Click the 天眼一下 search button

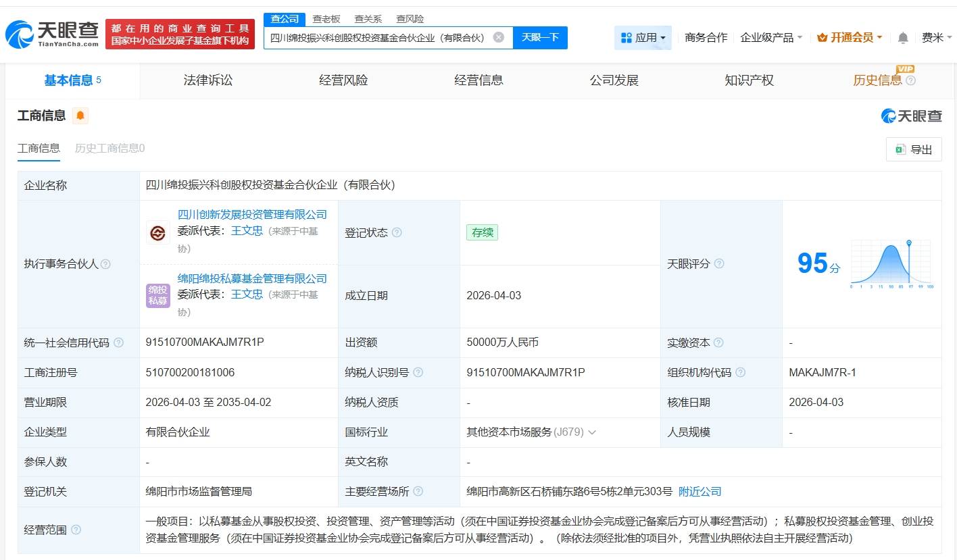click(x=540, y=38)
